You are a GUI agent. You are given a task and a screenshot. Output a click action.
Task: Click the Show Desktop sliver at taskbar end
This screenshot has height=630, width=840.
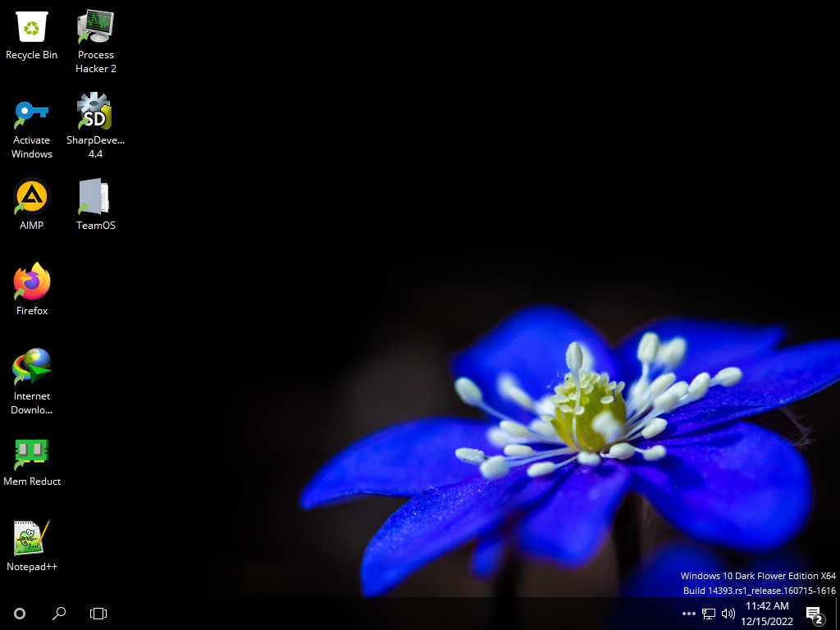(838, 614)
